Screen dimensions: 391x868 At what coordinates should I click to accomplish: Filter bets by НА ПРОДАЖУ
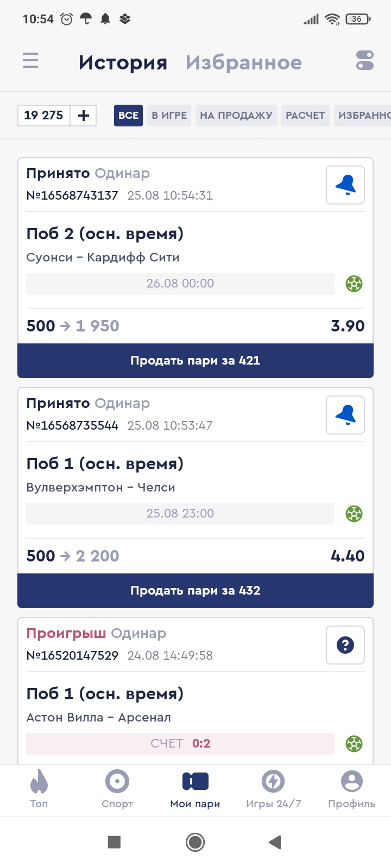236,116
